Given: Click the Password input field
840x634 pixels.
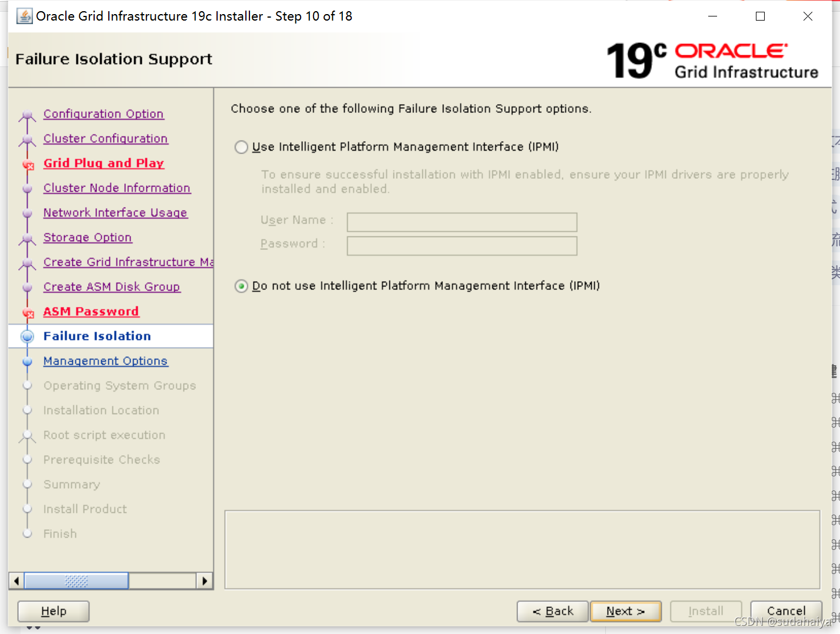Looking at the screenshot, I should [x=462, y=246].
